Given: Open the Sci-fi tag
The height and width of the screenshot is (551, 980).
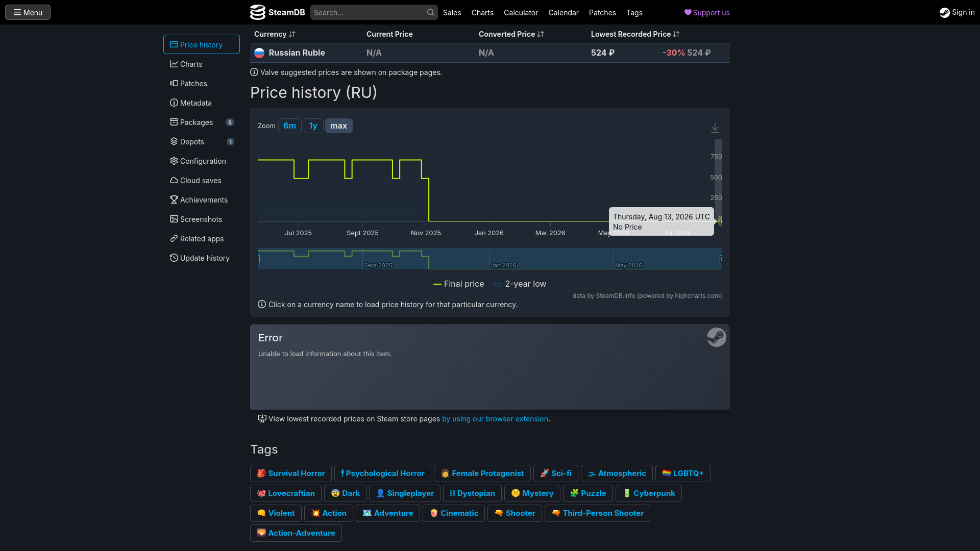Looking at the screenshot, I should tap(556, 473).
